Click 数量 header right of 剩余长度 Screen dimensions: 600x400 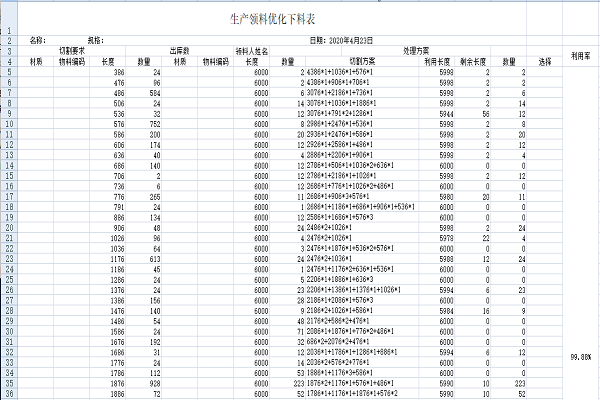(509, 61)
